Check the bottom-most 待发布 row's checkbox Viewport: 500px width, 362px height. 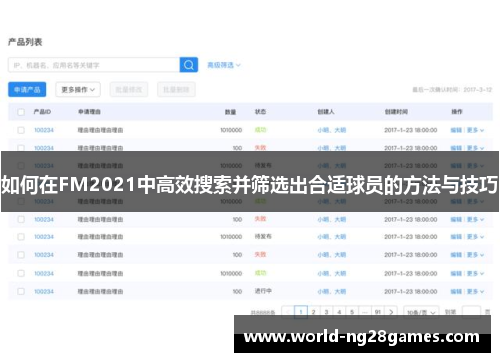[x=21, y=237]
